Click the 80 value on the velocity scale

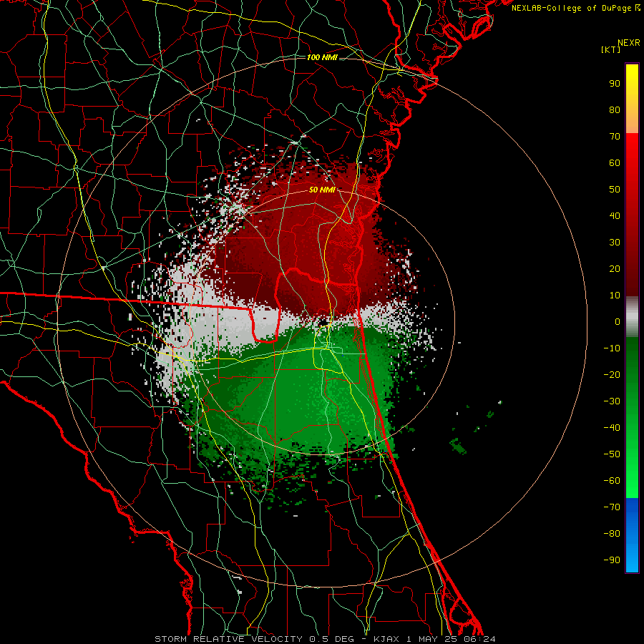click(x=615, y=109)
